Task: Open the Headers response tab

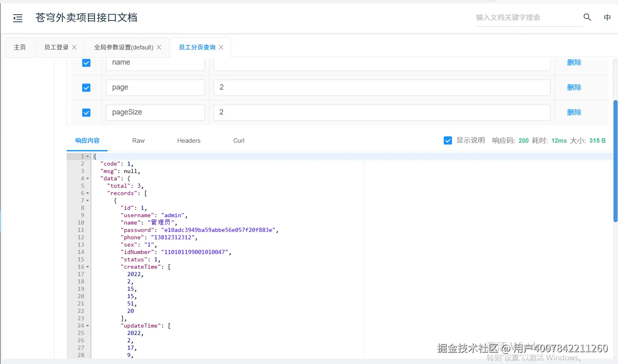Action: coord(189,141)
